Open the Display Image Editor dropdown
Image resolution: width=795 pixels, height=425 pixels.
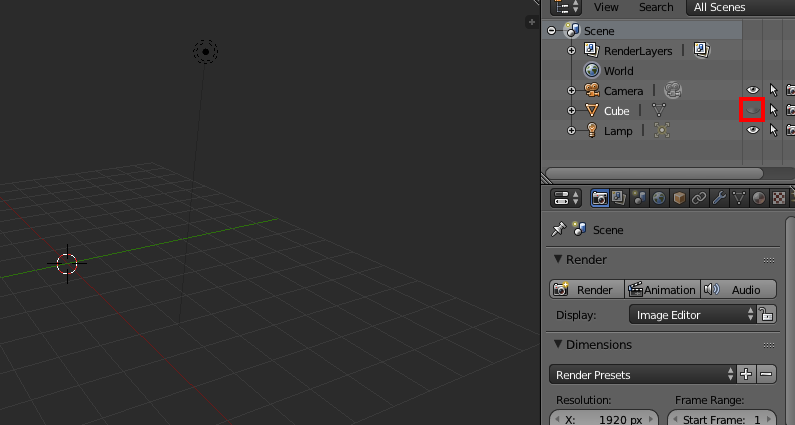(x=692, y=314)
